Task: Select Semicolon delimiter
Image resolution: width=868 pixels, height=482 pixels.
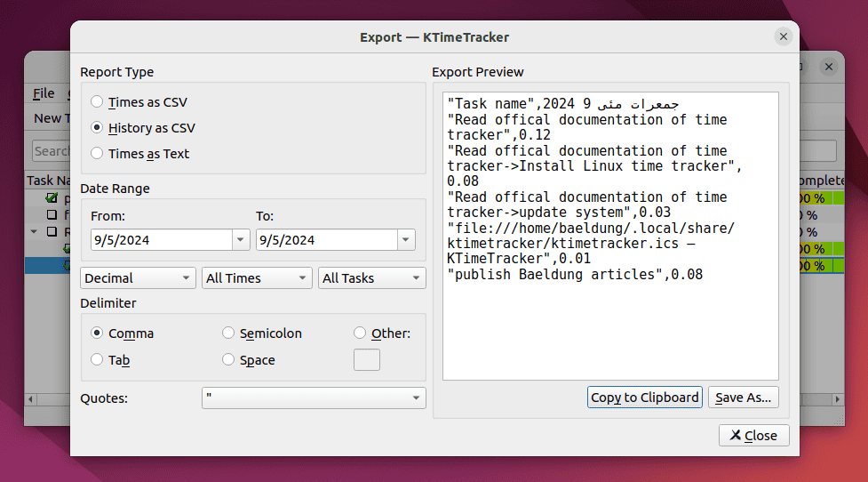Action: tap(262, 333)
